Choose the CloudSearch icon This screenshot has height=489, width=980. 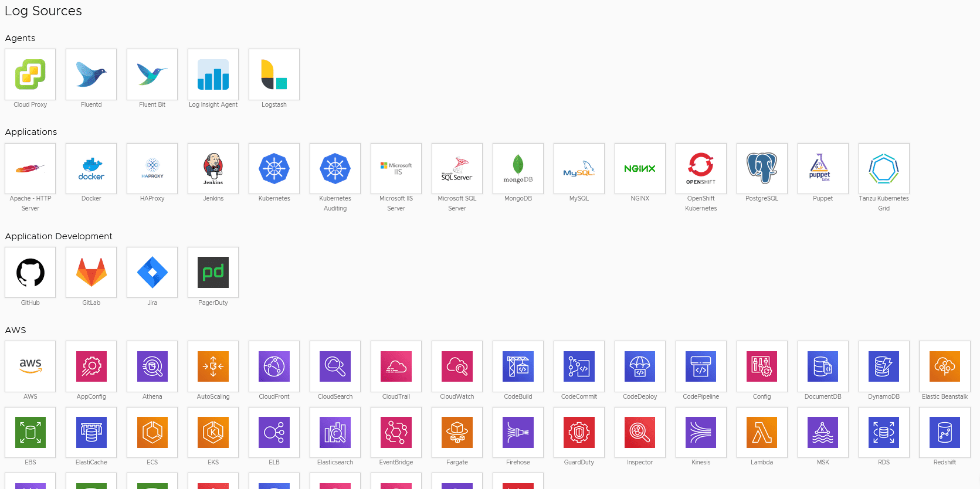[335, 366]
